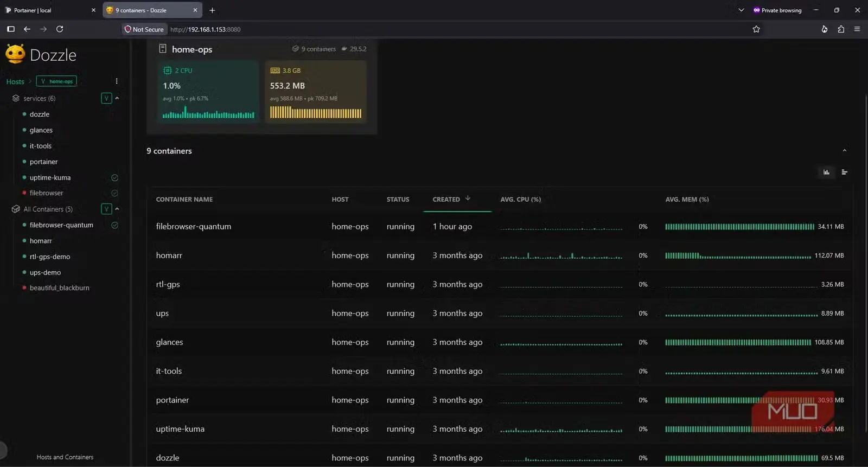The height and width of the screenshot is (467, 868).
Task: Collapse the 9 containers section
Action: point(844,151)
